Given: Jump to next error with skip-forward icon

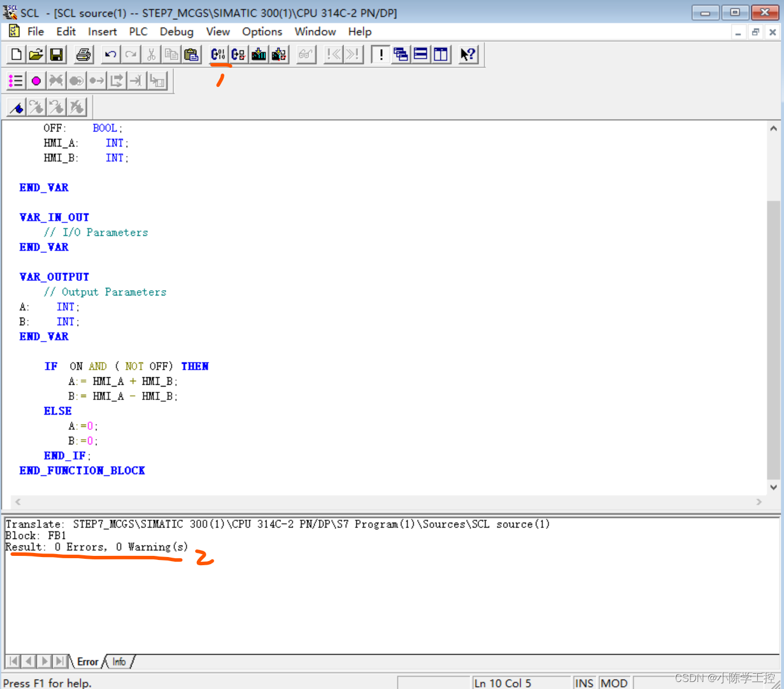Looking at the screenshot, I should (x=351, y=54).
